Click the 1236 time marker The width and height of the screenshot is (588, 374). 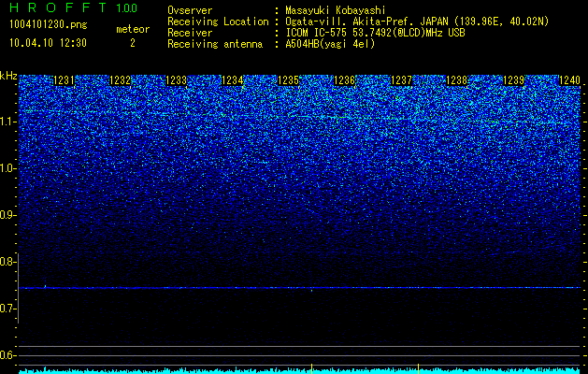point(345,80)
